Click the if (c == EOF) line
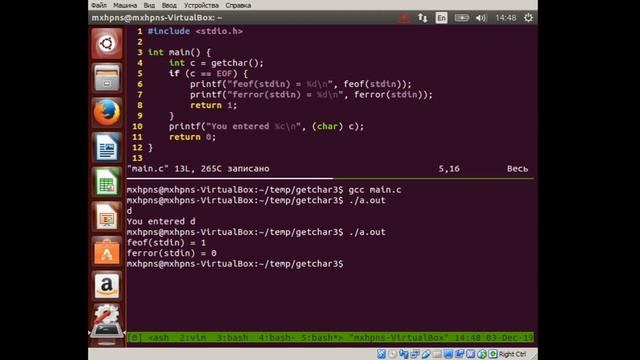Image resolution: width=640 pixels, height=360 pixels. point(208,73)
